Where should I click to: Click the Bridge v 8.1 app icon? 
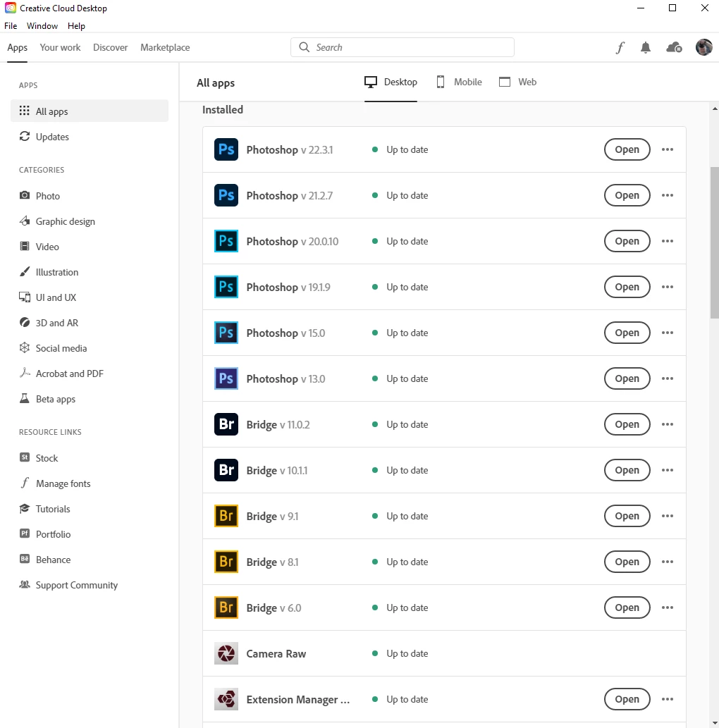click(226, 562)
